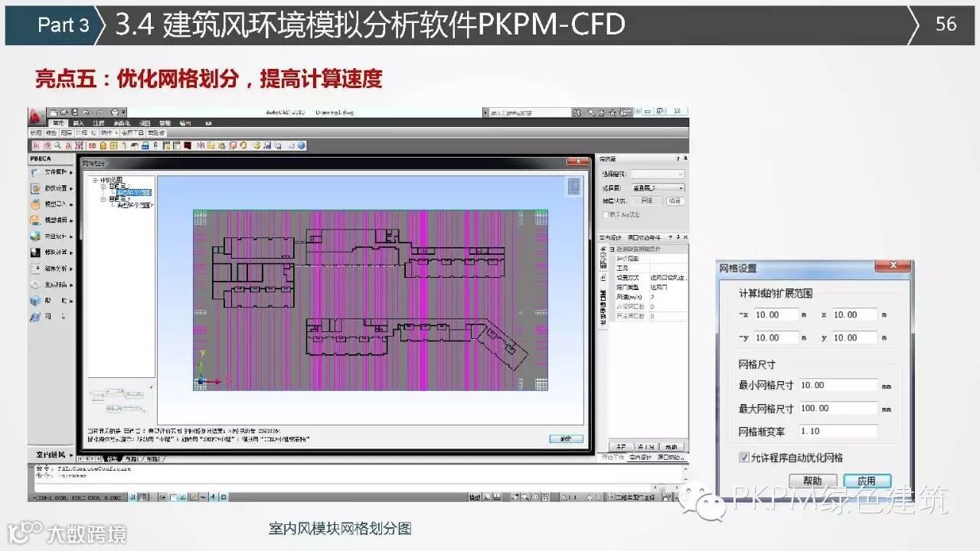Select the highlighted item in the mesh tree
This screenshot has width=980, height=551.
point(134,193)
